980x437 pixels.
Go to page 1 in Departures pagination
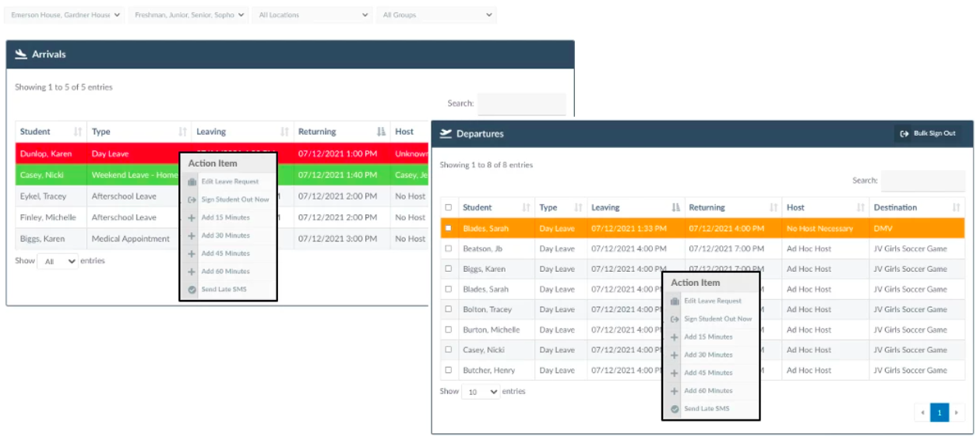[939, 412]
